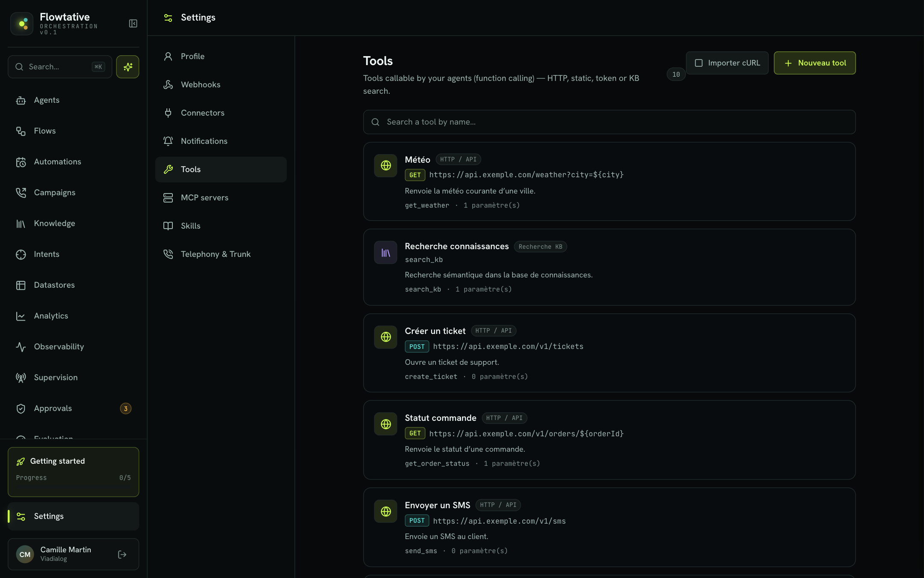Click the Knowledge library icon in the sidebar
The width and height of the screenshot is (924, 578).
pyautogui.click(x=21, y=223)
